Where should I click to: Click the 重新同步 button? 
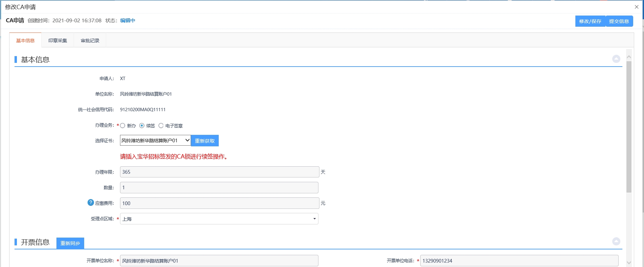tap(70, 243)
